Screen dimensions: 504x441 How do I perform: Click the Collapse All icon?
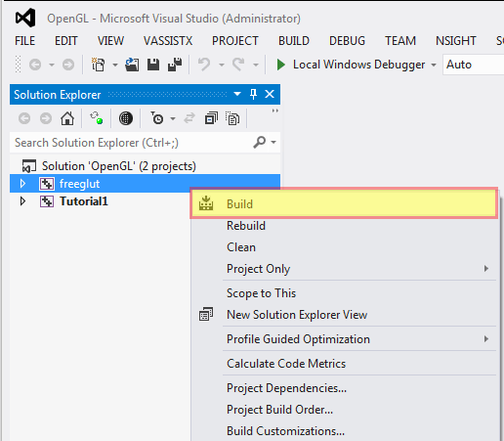211,118
